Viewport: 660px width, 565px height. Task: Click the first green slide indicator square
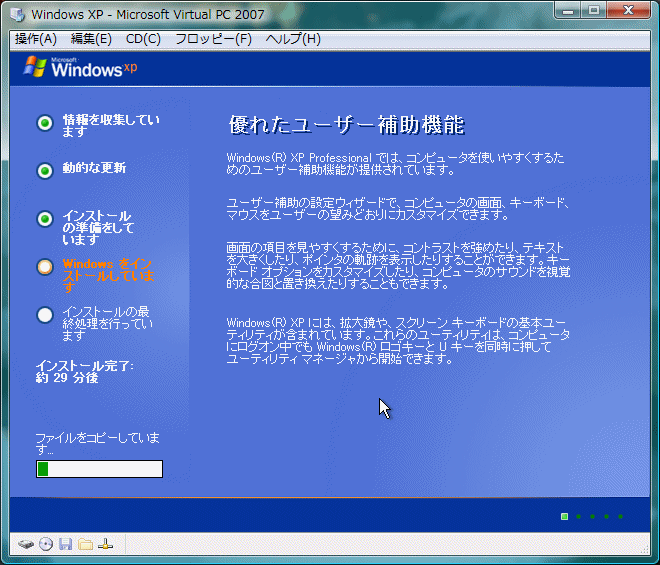(564, 516)
